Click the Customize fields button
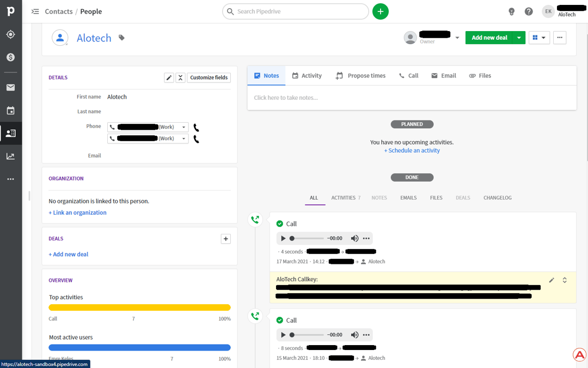This screenshot has width=588, height=368. point(209,77)
